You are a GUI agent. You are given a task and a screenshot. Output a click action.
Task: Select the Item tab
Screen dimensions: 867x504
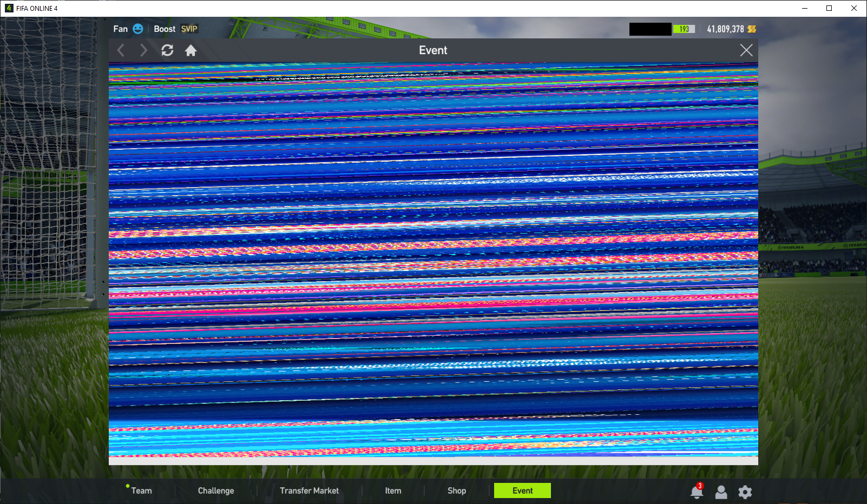click(x=393, y=490)
